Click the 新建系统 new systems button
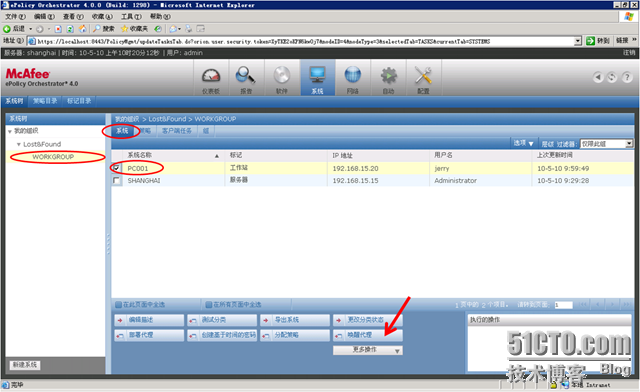640x392 pixels. (x=25, y=365)
